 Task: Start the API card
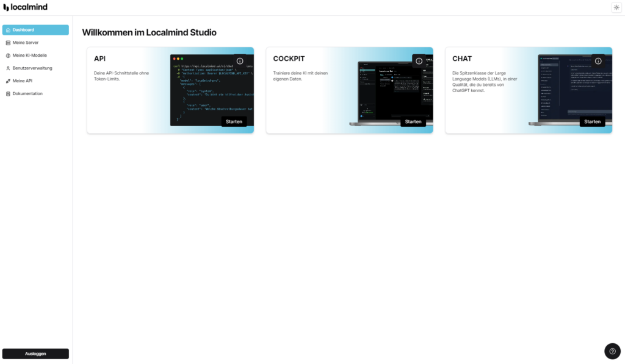[x=234, y=121]
